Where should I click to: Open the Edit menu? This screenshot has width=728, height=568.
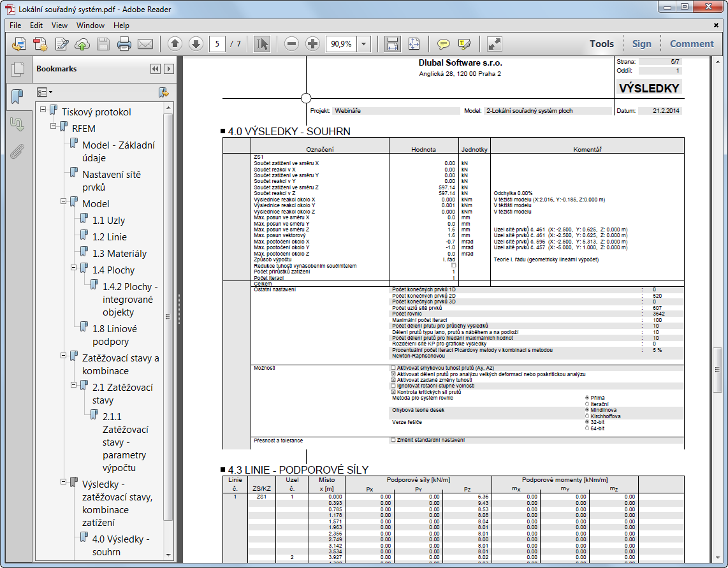(x=36, y=25)
